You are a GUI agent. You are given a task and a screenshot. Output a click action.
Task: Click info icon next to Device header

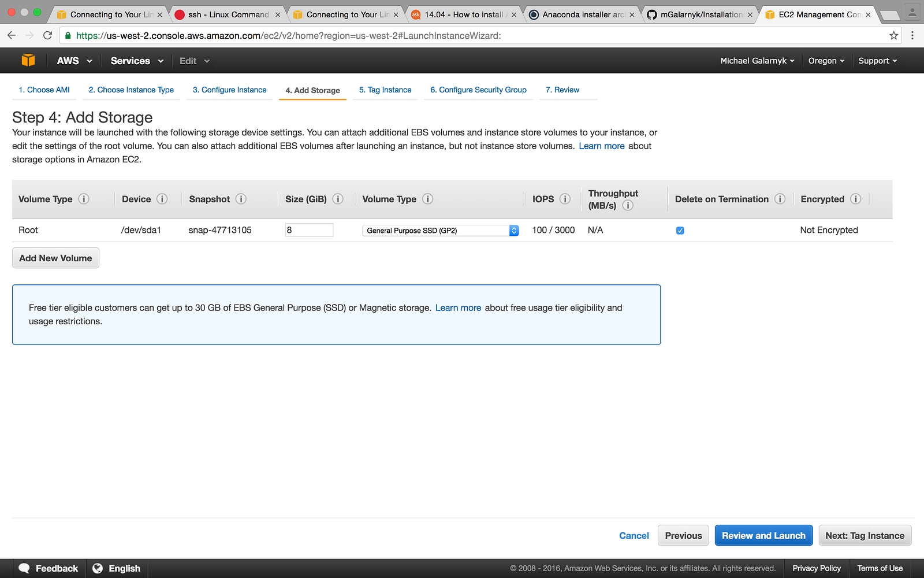point(162,199)
